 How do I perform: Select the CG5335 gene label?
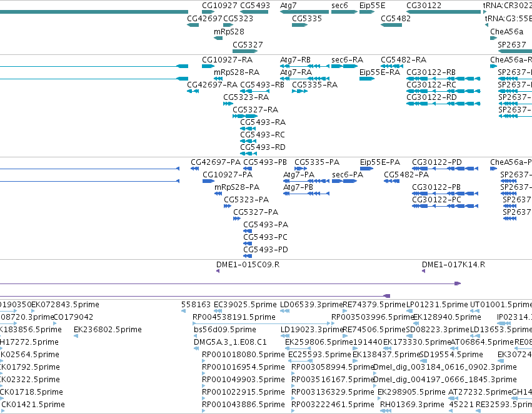pos(307,18)
